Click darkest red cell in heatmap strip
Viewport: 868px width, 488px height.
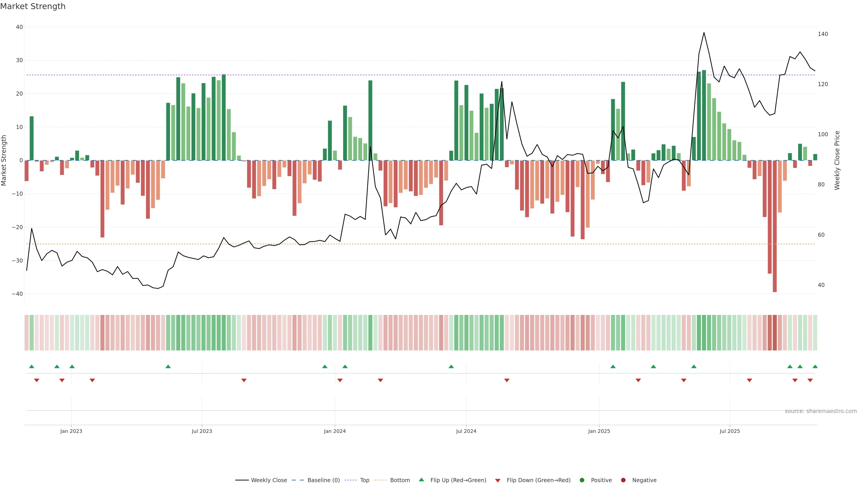point(775,333)
